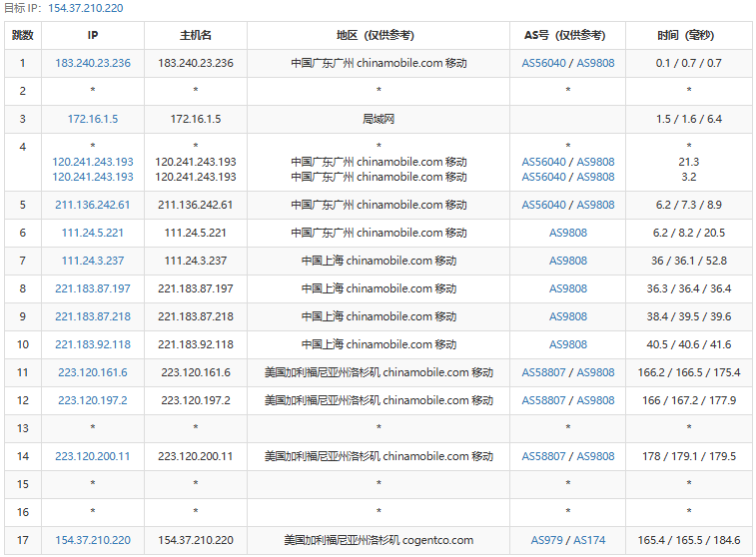Open AS56040 link in hop 5 row
The image size is (756, 557).
(543, 205)
